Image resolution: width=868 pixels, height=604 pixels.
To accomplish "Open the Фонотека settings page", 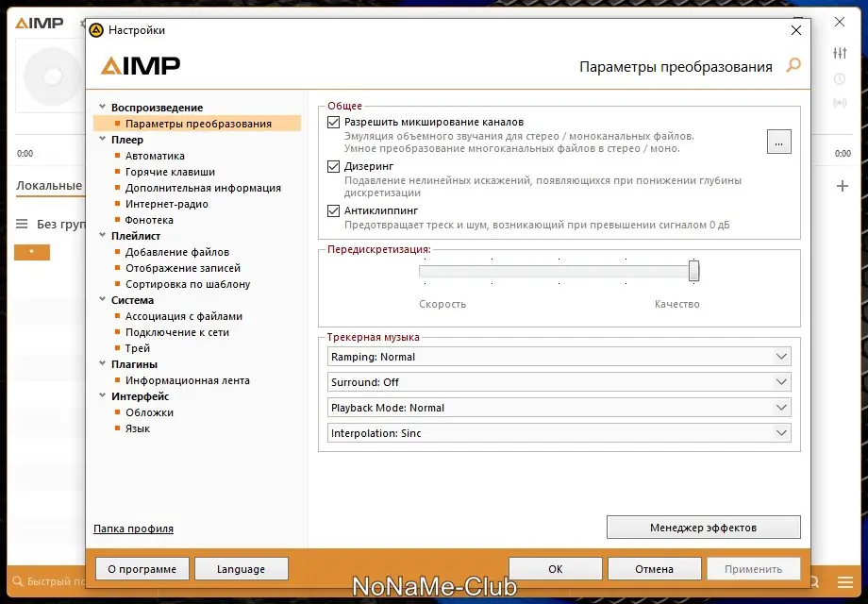I will point(149,220).
